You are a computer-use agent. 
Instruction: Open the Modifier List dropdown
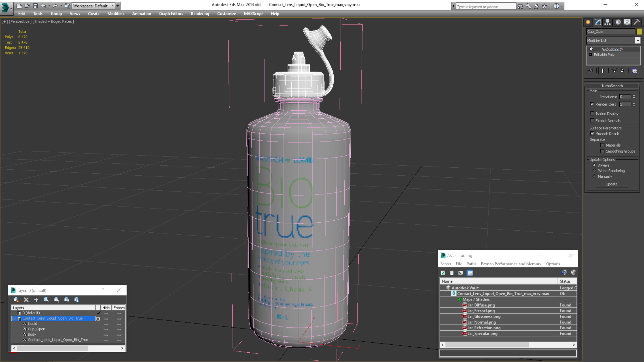(x=638, y=40)
